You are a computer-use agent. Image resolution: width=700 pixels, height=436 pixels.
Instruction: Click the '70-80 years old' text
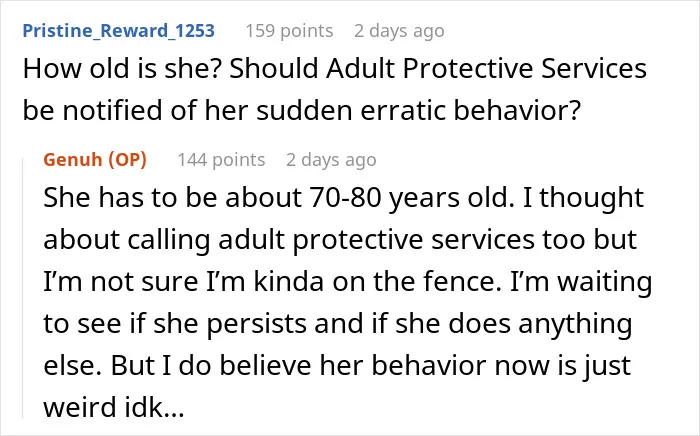click(408, 197)
